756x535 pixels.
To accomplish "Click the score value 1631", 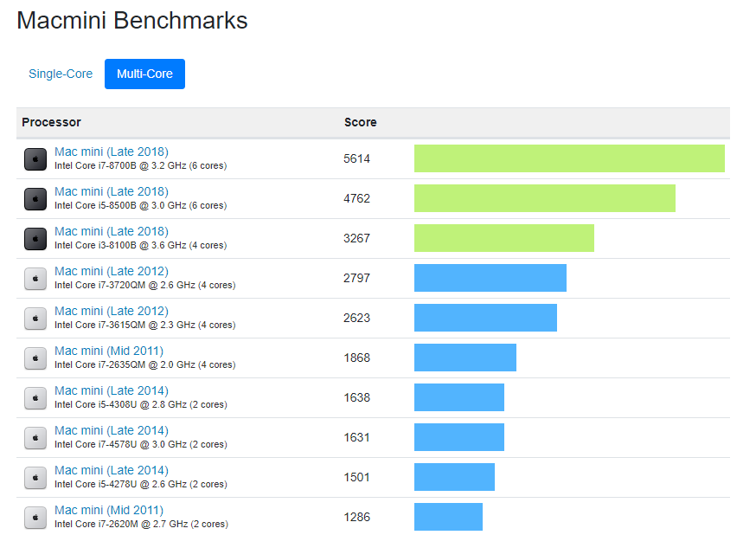I will tap(356, 437).
